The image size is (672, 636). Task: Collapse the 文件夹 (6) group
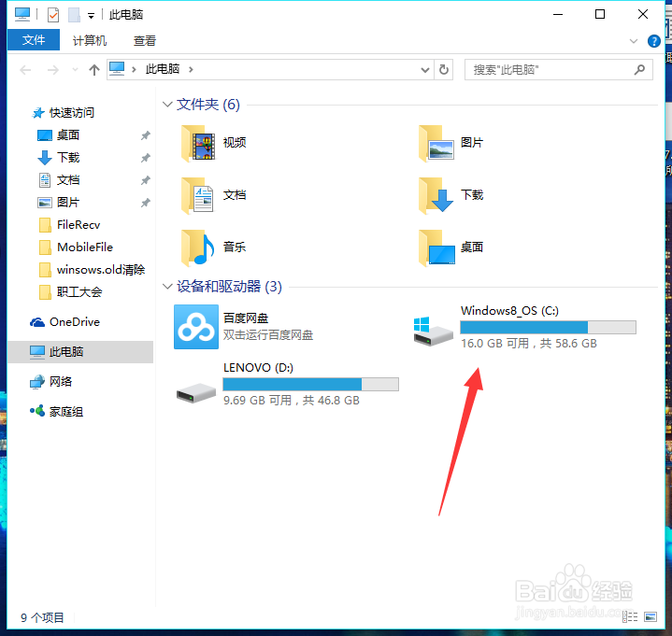click(x=167, y=104)
